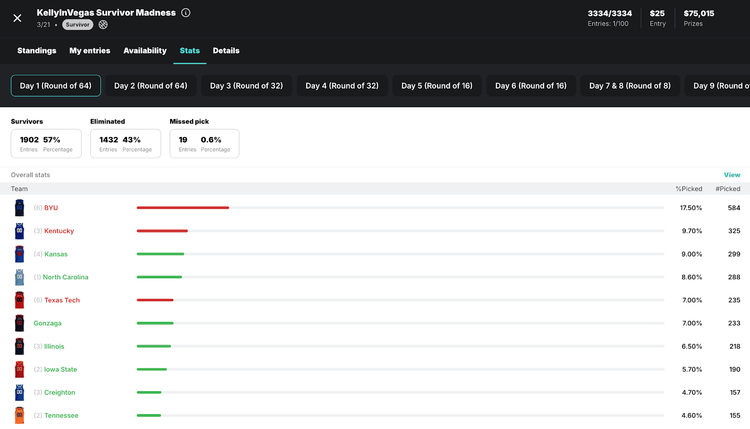
Task: Choose Day 7 & 8 (Round of 8)
Action: click(x=630, y=86)
